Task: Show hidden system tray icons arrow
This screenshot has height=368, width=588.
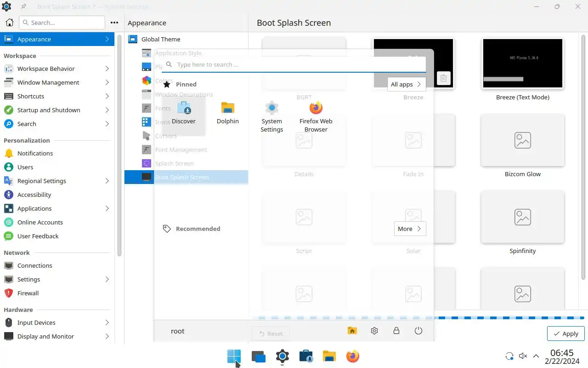Action: tap(536, 356)
